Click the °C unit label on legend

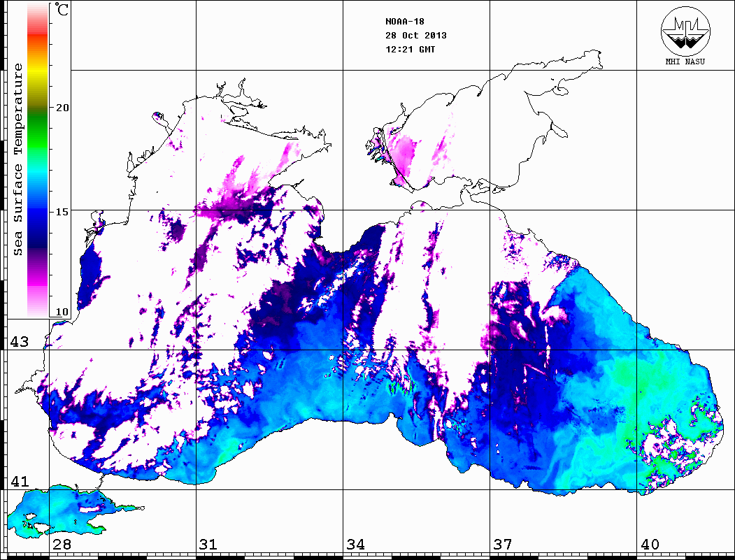(62, 9)
